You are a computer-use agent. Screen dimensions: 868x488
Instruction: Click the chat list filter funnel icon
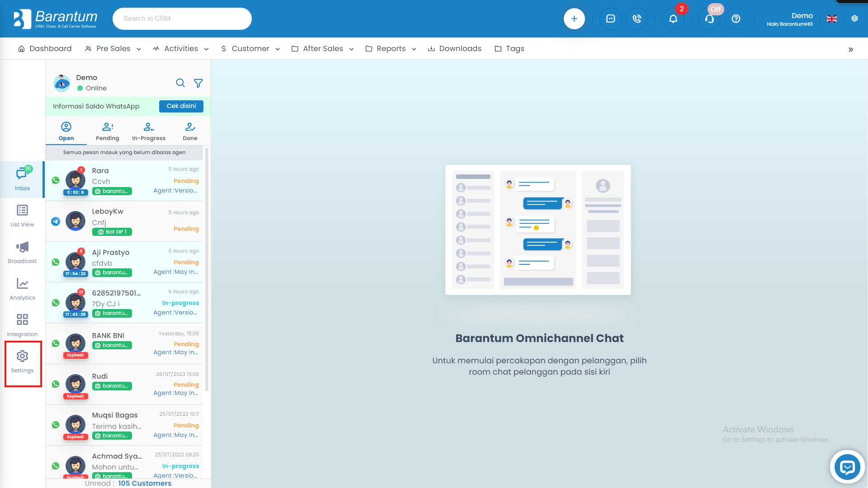pyautogui.click(x=198, y=83)
